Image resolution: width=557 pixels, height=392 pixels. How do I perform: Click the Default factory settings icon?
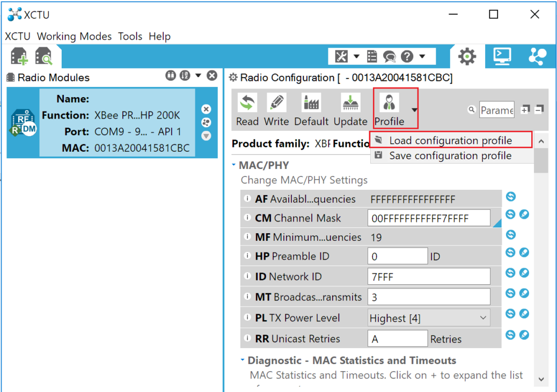pos(311,103)
